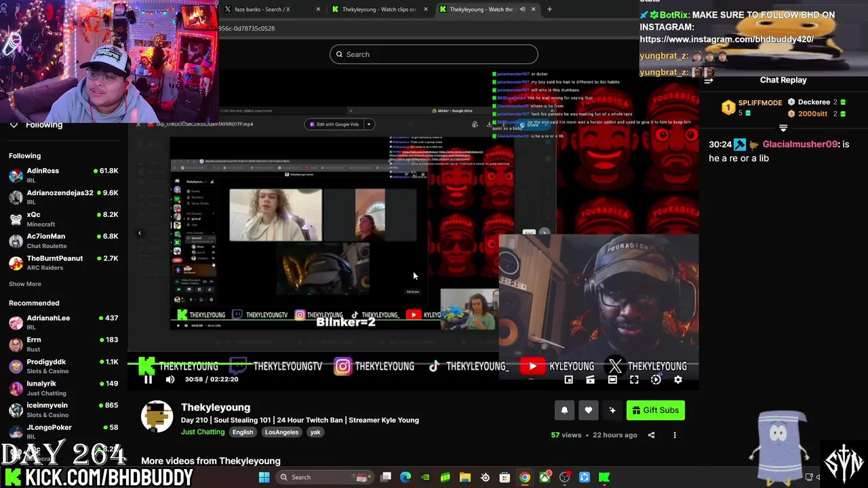The width and height of the screenshot is (868, 488).
Task: Expand Show More in Following list
Action: (25, 284)
